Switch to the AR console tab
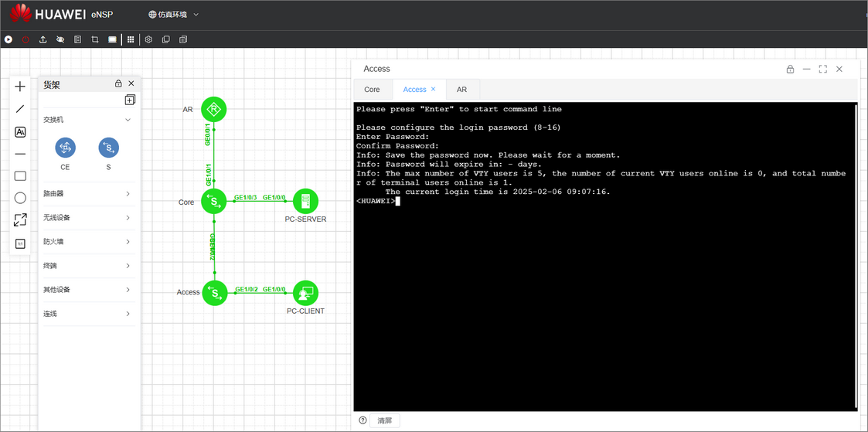Viewport: 868px width, 432px height. (461, 89)
